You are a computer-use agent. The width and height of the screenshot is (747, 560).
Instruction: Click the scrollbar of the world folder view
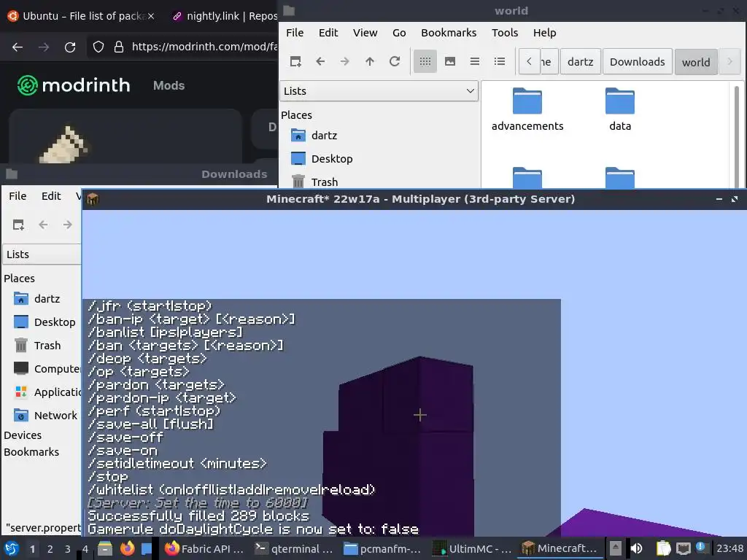coord(737,136)
